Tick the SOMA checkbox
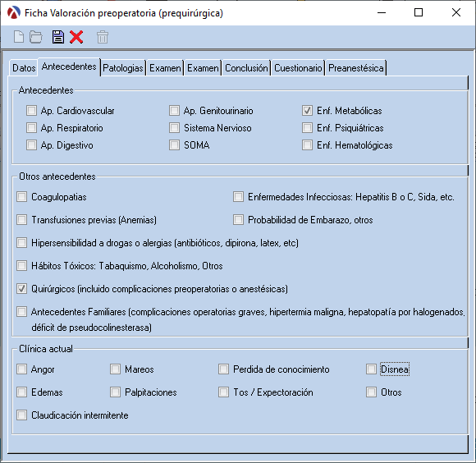The width and height of the screenshot is (476, 463). 174,145
